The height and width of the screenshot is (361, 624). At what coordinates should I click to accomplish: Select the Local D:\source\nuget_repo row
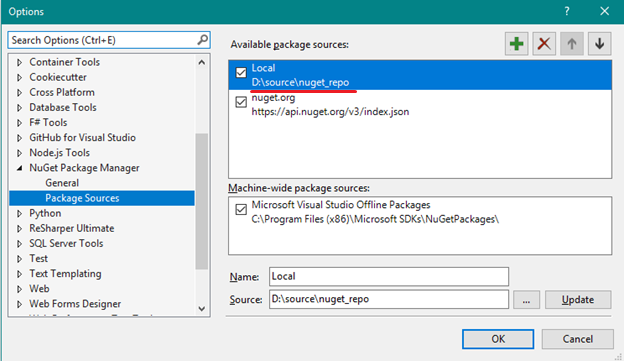pos(420,75)
